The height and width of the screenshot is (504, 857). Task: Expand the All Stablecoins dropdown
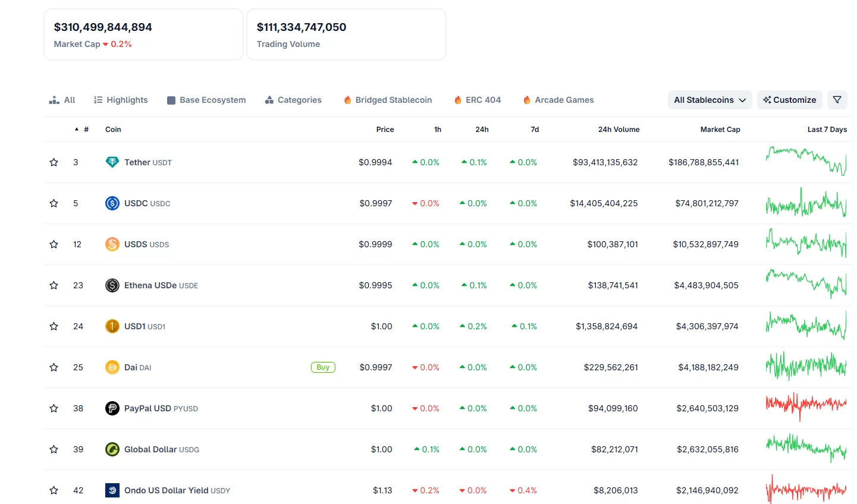(x=710, y=100)
